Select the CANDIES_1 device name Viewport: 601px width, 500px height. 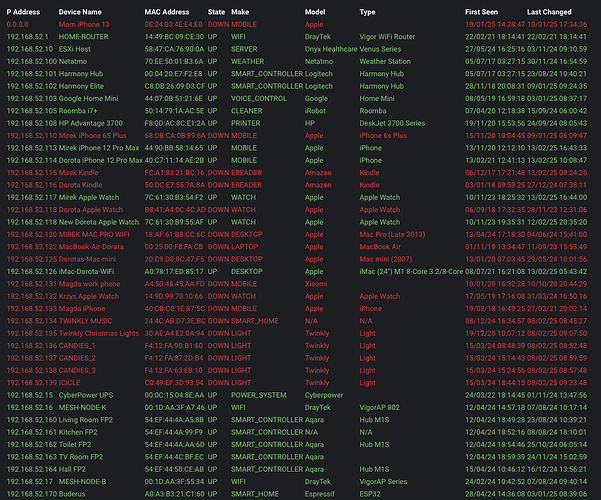point(77,345)
